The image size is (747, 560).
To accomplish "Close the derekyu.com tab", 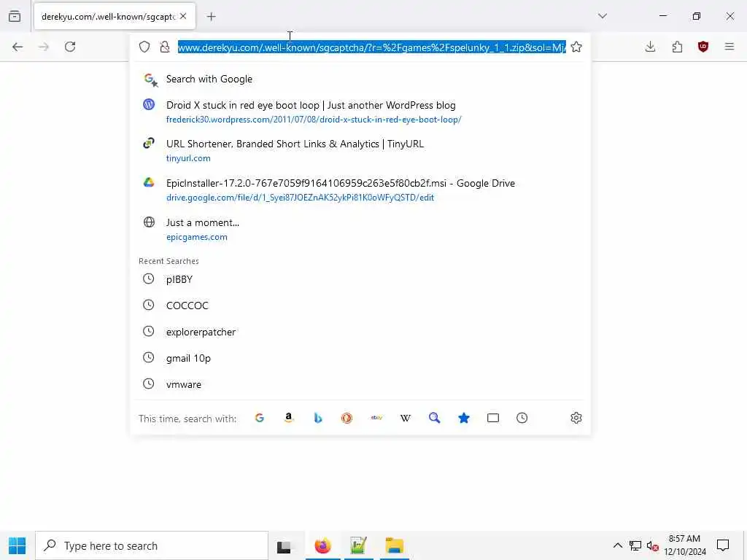I will tap(183, 16).
